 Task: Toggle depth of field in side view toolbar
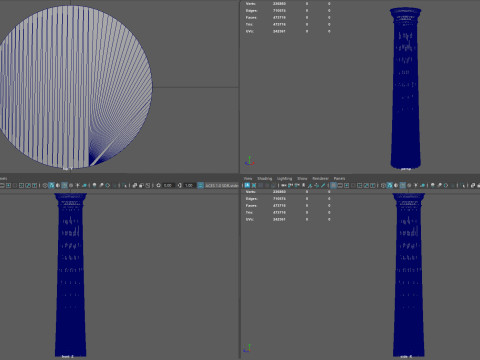click(452, 185)
